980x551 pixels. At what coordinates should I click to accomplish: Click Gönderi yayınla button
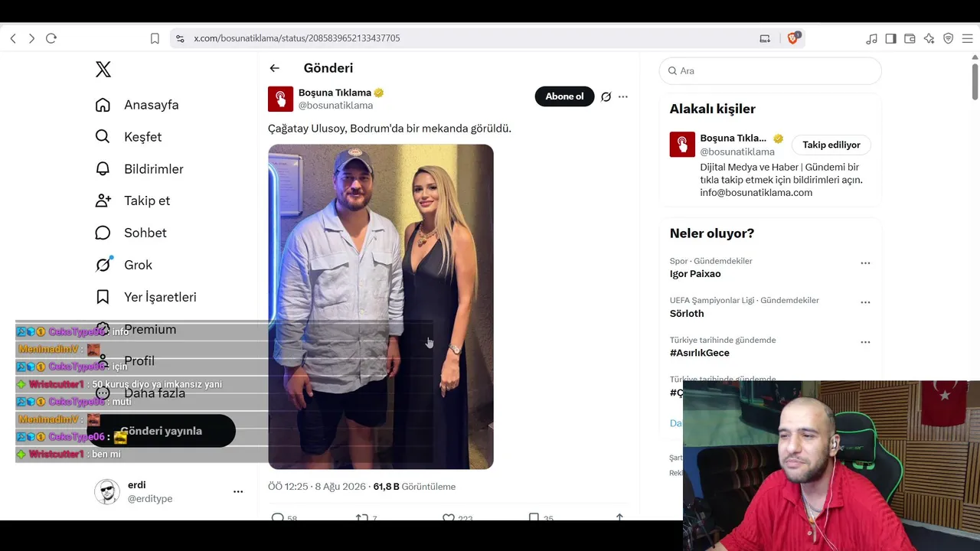162,431
